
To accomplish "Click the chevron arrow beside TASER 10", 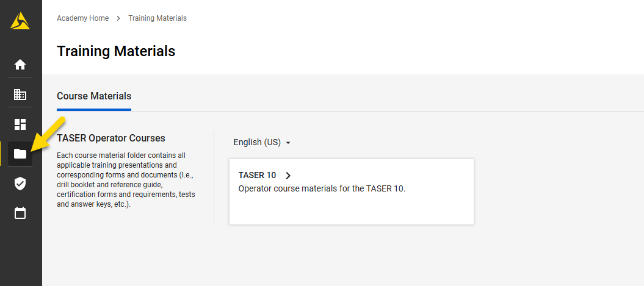I will [x=288, y=176].
